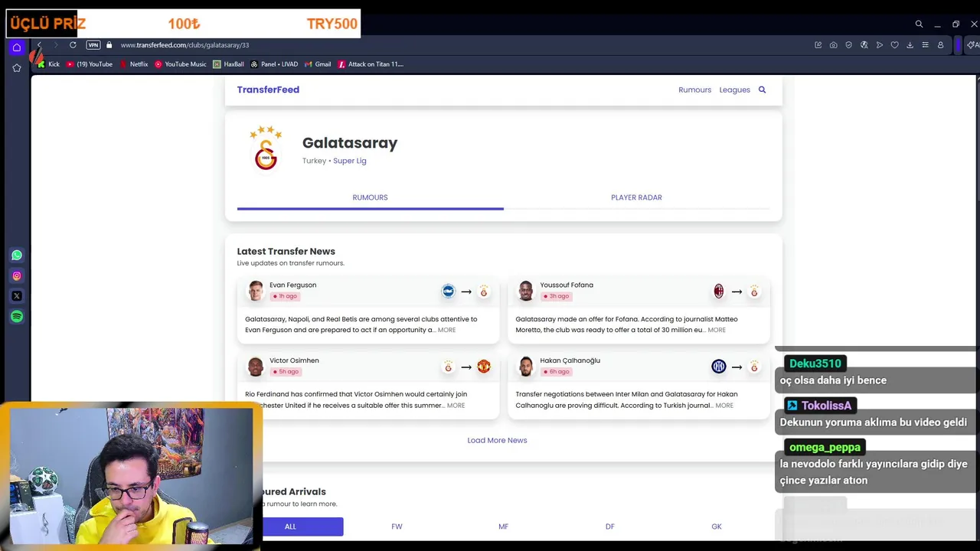Select the GK position filter
The height and width of the screenshot is (551, 980).
pos(716,527)
